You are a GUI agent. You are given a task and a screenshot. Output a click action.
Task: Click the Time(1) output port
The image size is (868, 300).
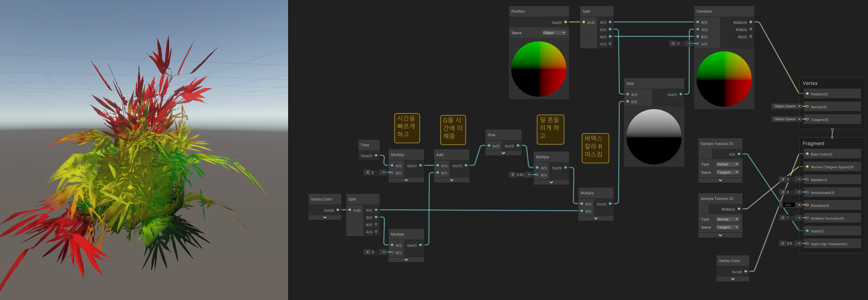click(376, 156)
